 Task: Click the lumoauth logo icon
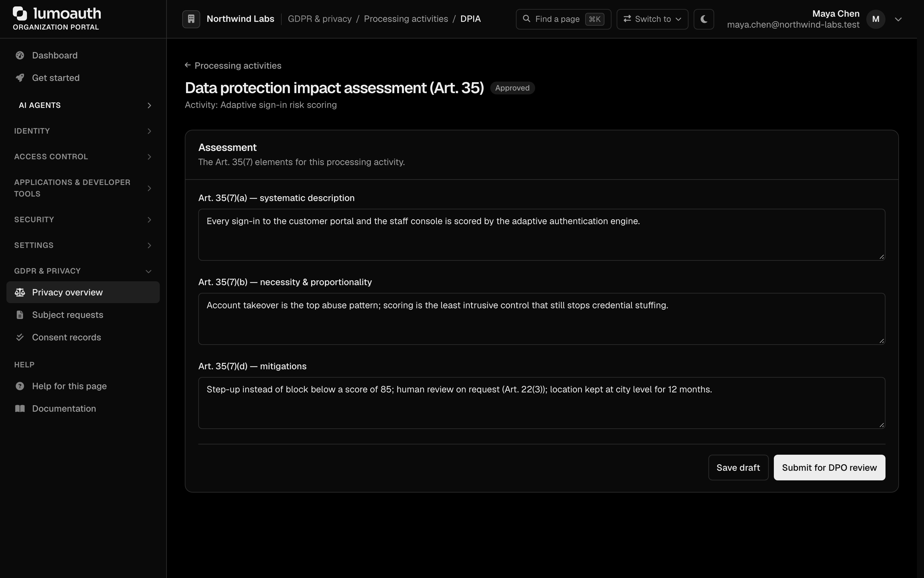tap(20, 13)
